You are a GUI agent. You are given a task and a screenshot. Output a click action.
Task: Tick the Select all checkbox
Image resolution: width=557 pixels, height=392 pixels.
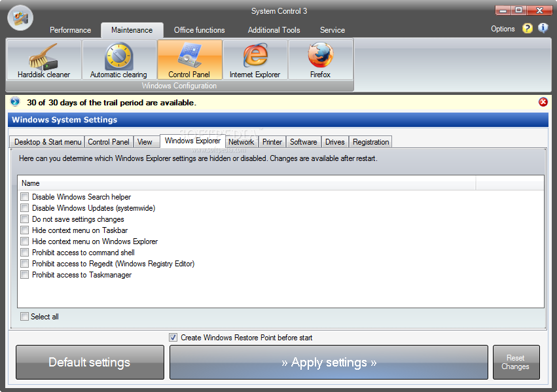point(24,316)
